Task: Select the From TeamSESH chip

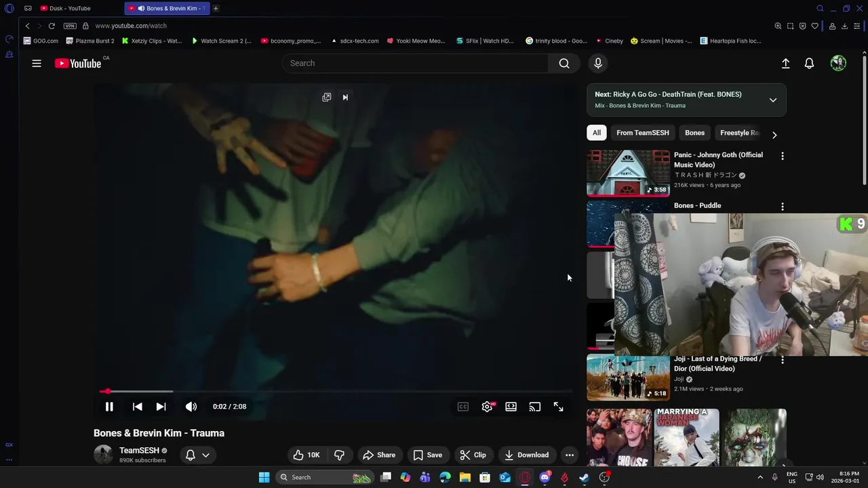Action: [x=643, y=133]
